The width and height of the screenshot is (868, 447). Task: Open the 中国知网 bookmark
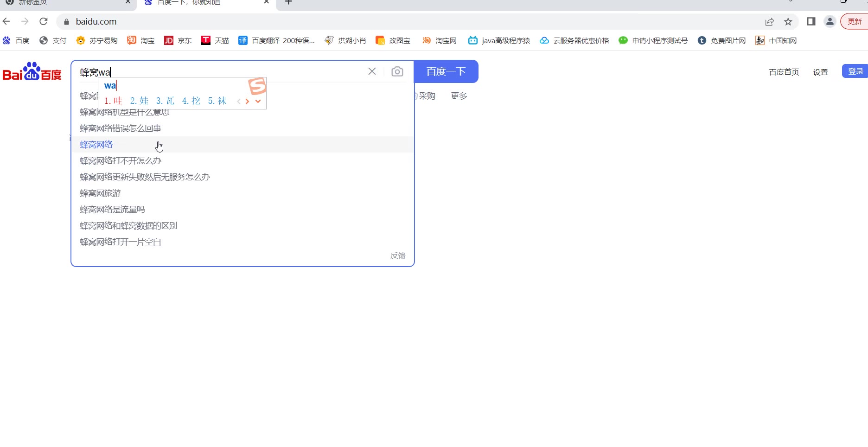click(776, 41)
